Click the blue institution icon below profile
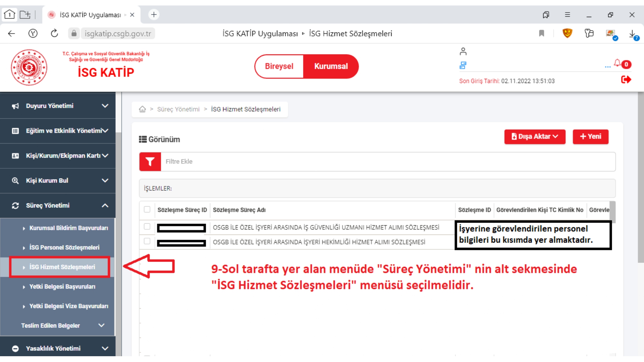 pyautogui.click(x=463, y=66)
